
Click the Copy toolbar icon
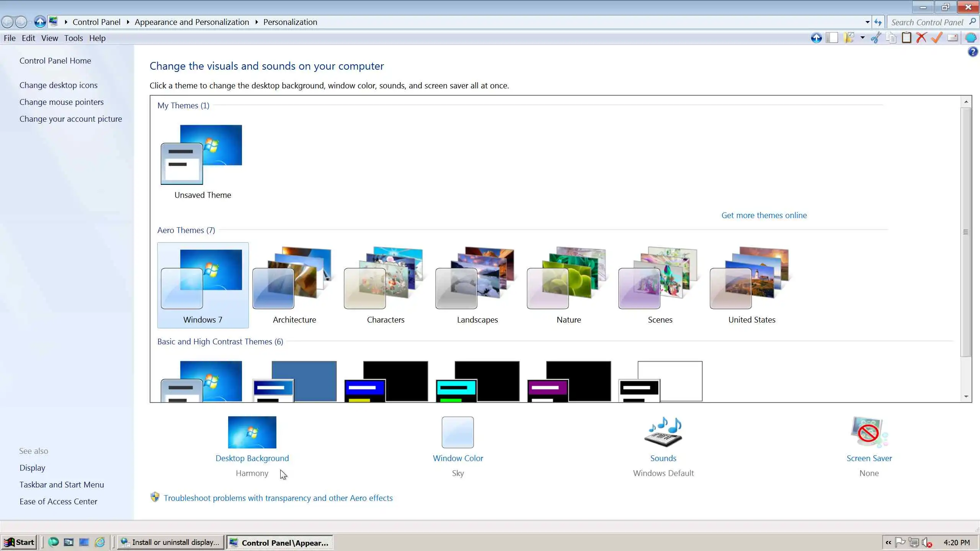pos(891,38)
